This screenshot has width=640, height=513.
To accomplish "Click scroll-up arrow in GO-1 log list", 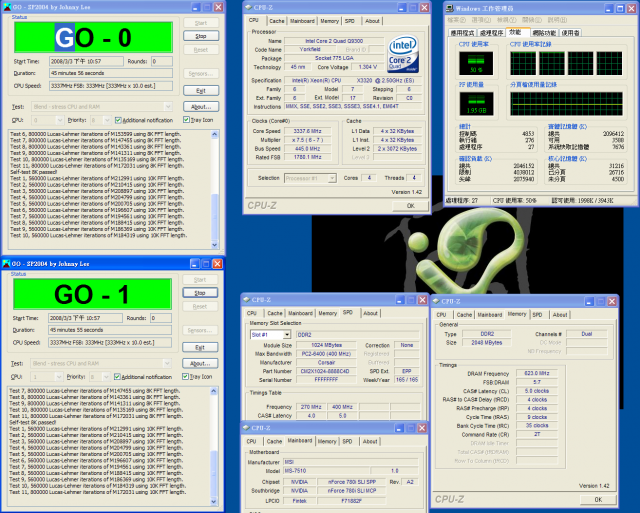I will 214,391.
